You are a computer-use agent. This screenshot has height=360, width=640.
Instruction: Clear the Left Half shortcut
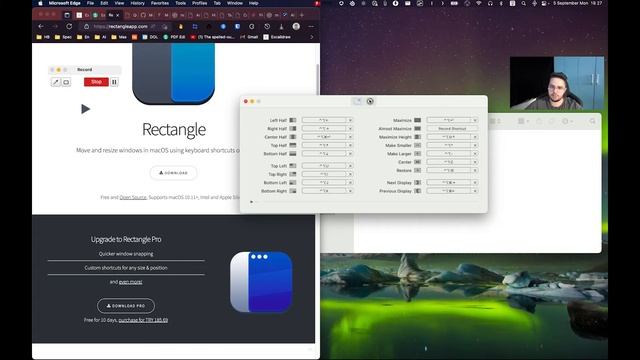pyautogui.click(x=350, y=120)
